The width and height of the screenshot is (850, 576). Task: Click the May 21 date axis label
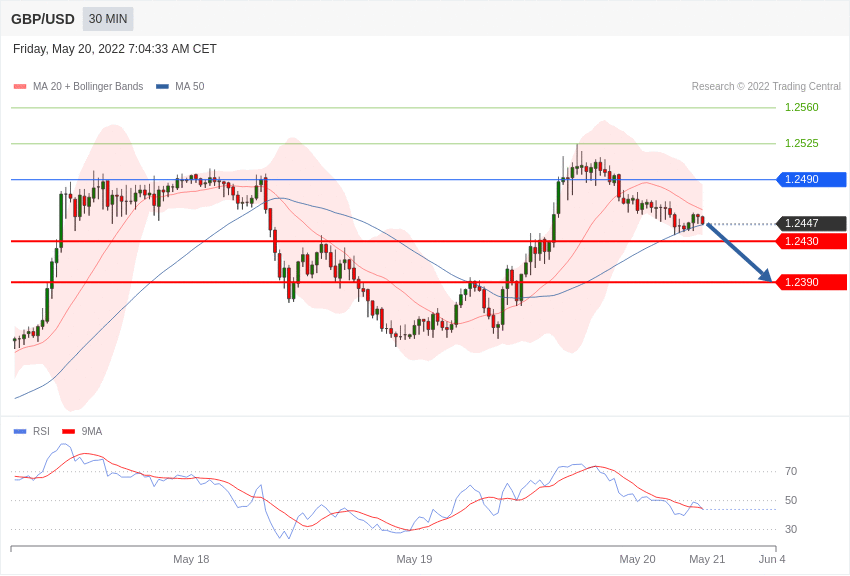tap(707, 559)
